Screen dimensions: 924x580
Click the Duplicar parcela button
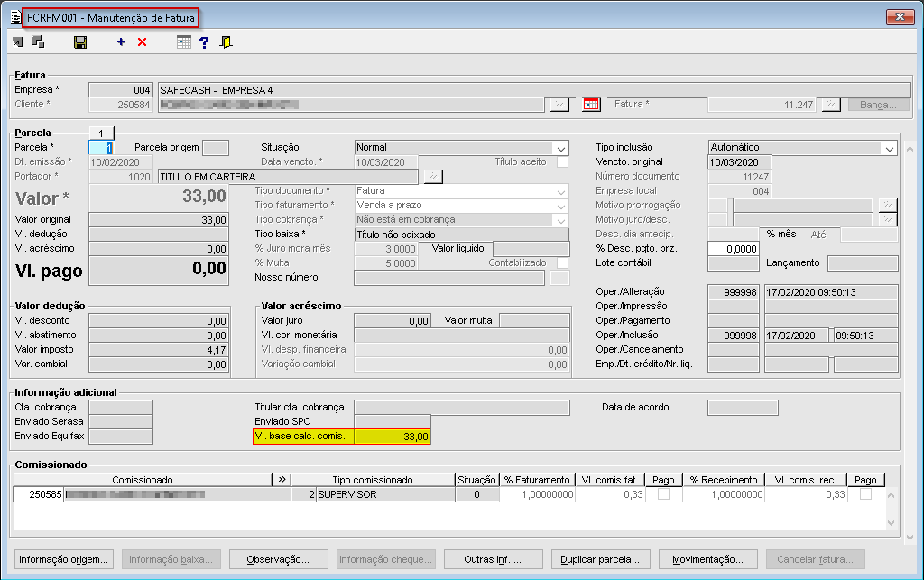601,559
